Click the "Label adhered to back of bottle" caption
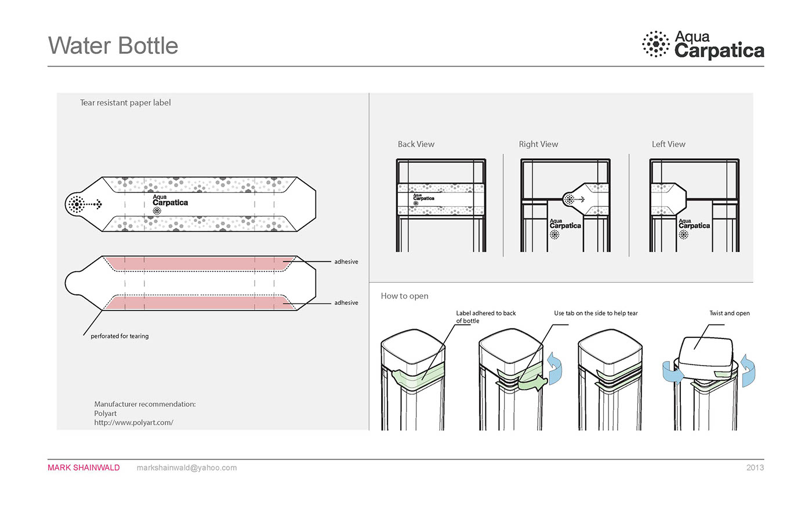 tap(486, 317)
